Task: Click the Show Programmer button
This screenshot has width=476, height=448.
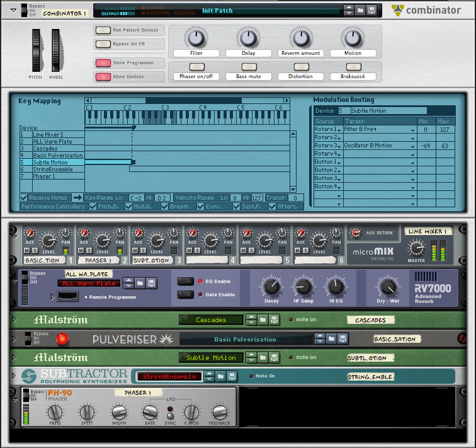Action: [x=102, y=62]
